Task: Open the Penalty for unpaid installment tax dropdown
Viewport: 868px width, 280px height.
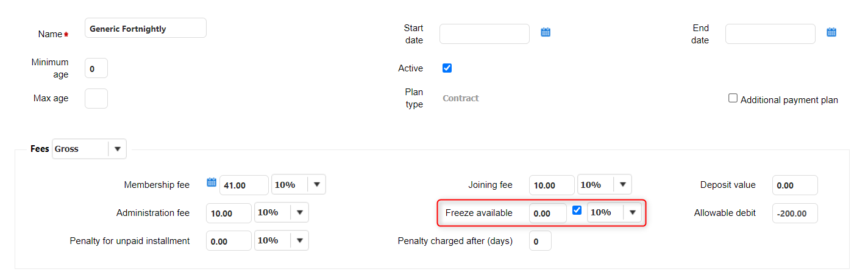Action: click(x=299, y=241)
